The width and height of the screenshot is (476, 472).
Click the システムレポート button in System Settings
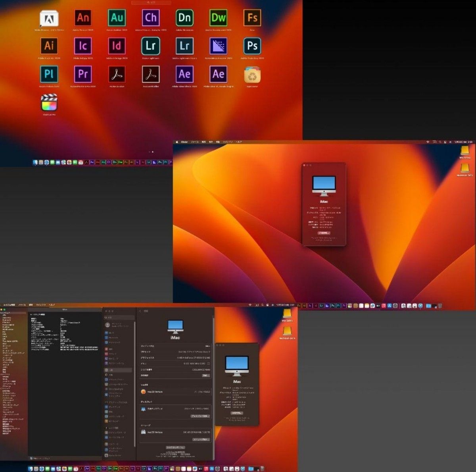175,447
